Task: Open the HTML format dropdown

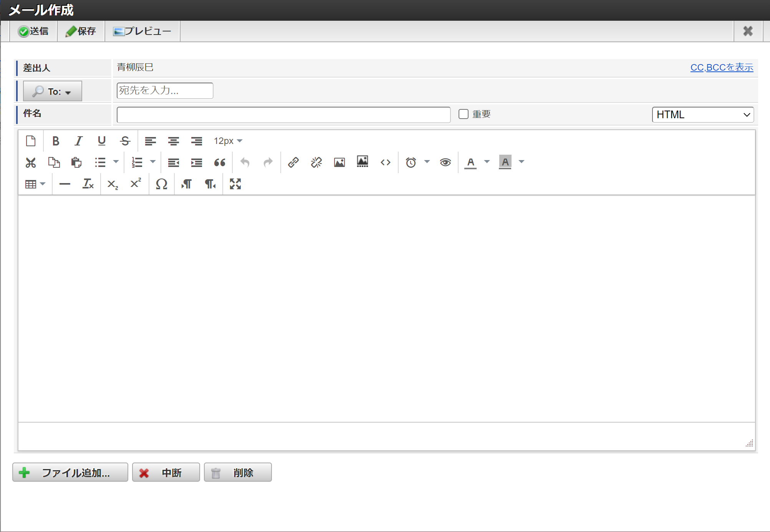Action: click(702, 114)
